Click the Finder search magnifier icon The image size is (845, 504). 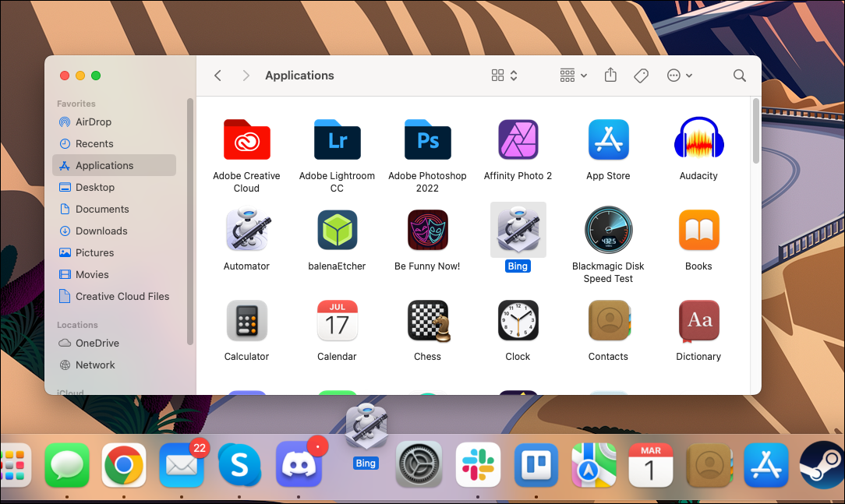740,76
